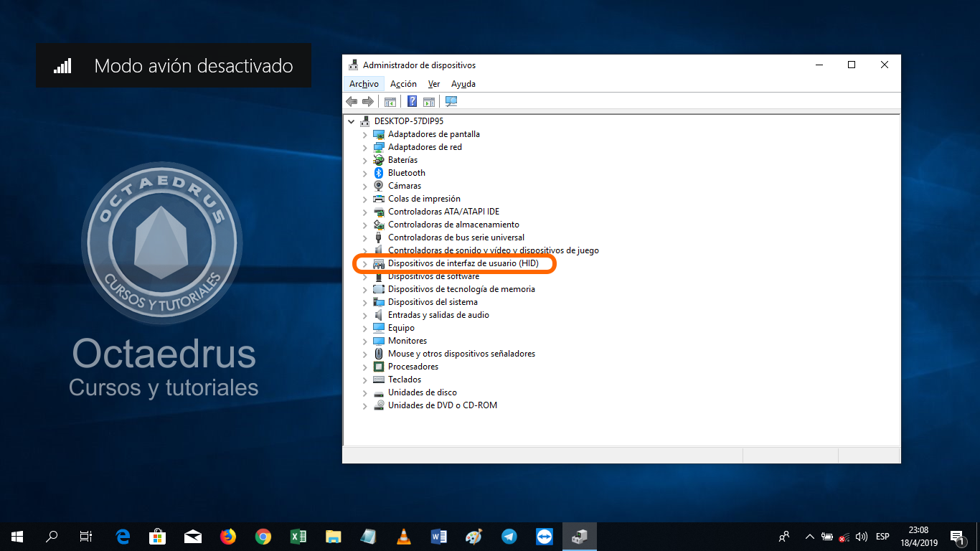
Task: Click the Monitores display icon
Action: click(x=379, y=341)
